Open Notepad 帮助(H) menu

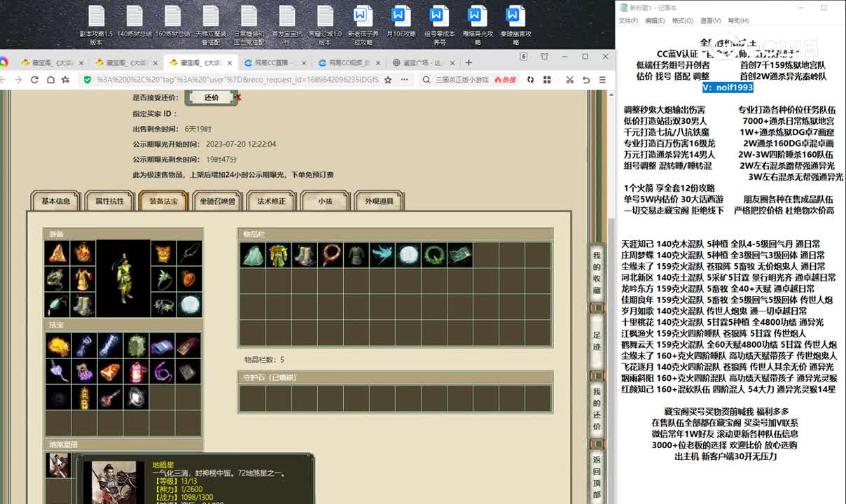[x=738, y=21]
